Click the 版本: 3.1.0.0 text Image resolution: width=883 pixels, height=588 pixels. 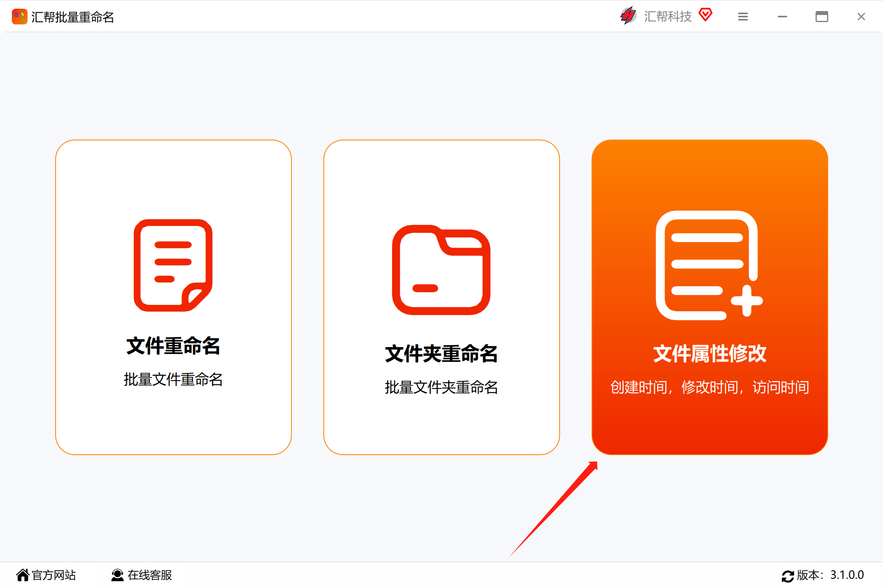pyautogui.click(x=830, y=575)
